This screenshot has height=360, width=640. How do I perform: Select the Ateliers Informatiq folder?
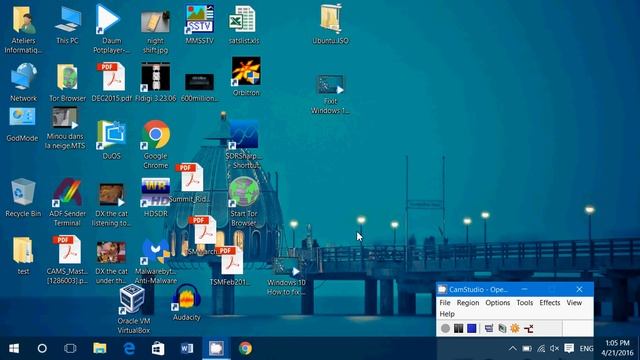[23, 29]
